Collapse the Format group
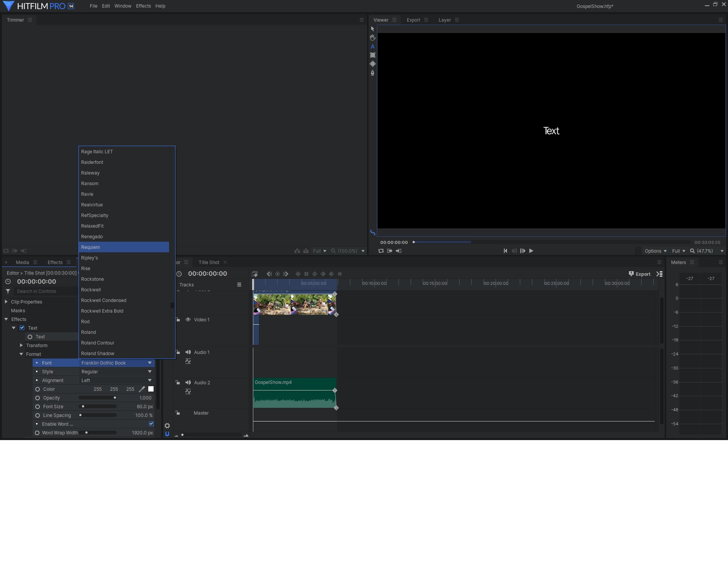 [x=21, y=354]
